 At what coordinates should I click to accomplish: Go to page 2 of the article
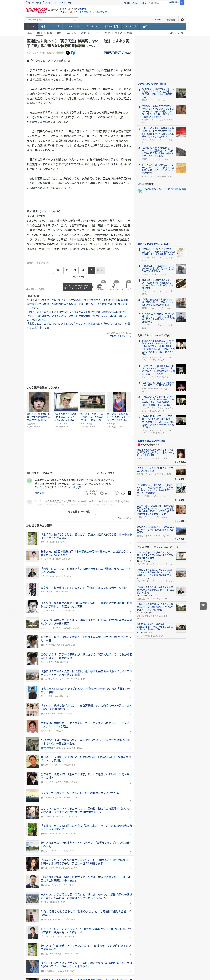(67, 270)
